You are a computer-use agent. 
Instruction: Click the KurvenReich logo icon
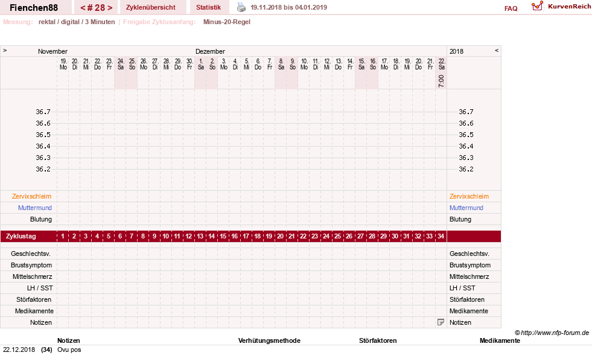click(x=537, y=6)
